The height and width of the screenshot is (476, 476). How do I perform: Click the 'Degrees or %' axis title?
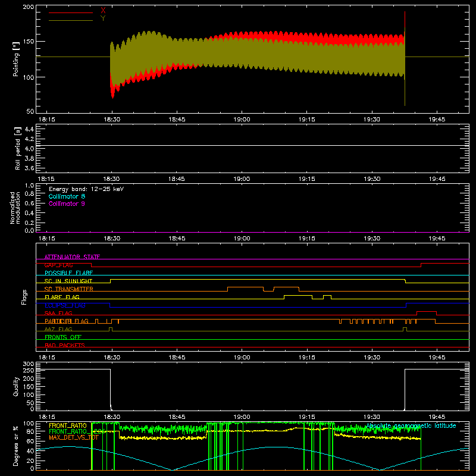click(x=16, y=446)
